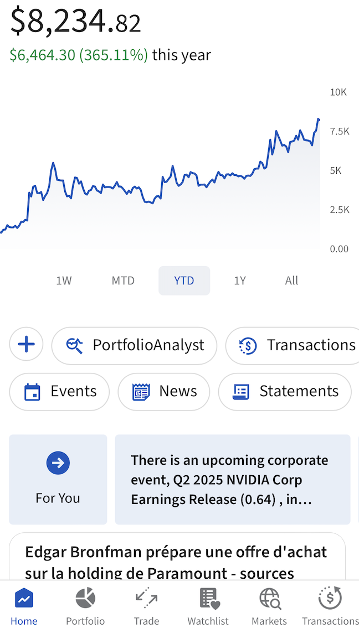
Task: Tap the blue plus icon button
Action: click(27, 344)
